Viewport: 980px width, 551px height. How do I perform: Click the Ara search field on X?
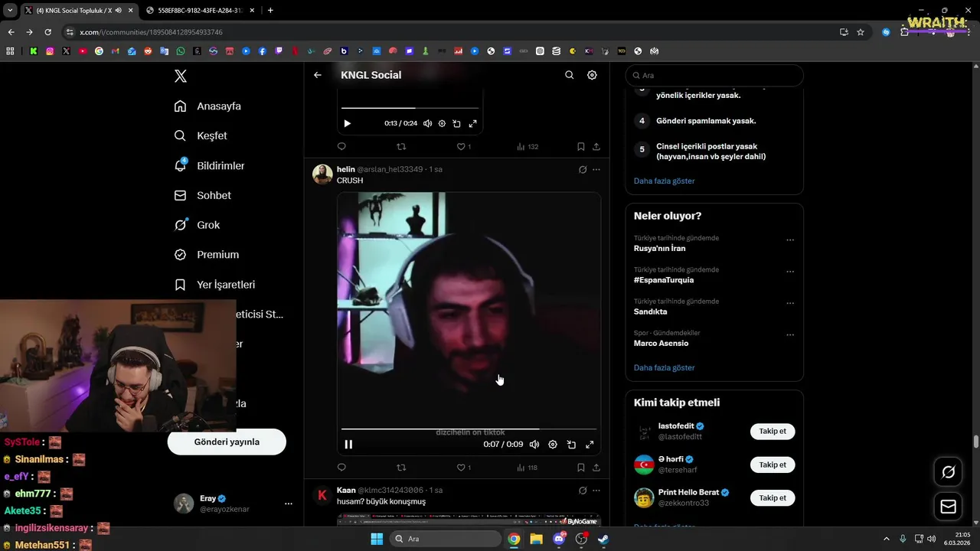click(x=714, y=76)
